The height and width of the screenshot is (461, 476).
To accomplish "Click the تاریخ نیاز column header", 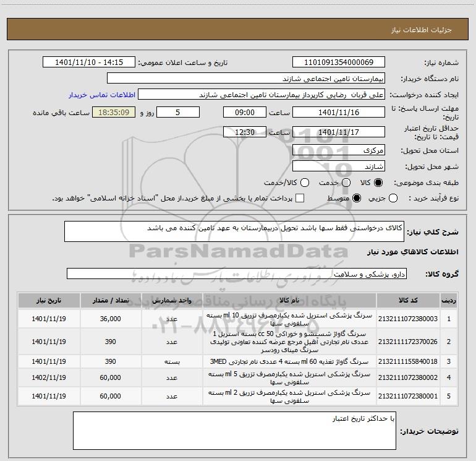I will click(x=49, y=301).
